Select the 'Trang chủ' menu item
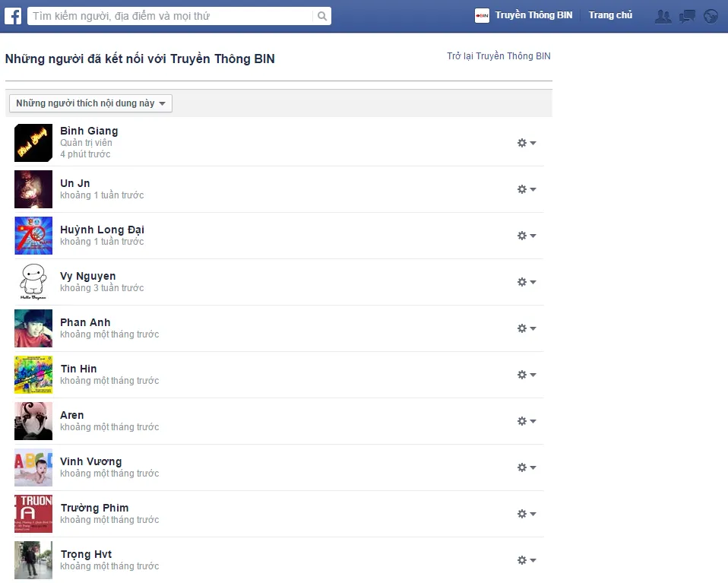Image resolution: width=728 pixels, height=583 pixels. 610,14
